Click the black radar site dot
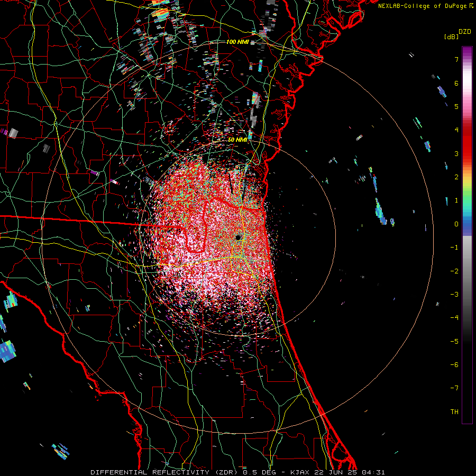Viewport: 476px width, 476px height. [238, 237]
